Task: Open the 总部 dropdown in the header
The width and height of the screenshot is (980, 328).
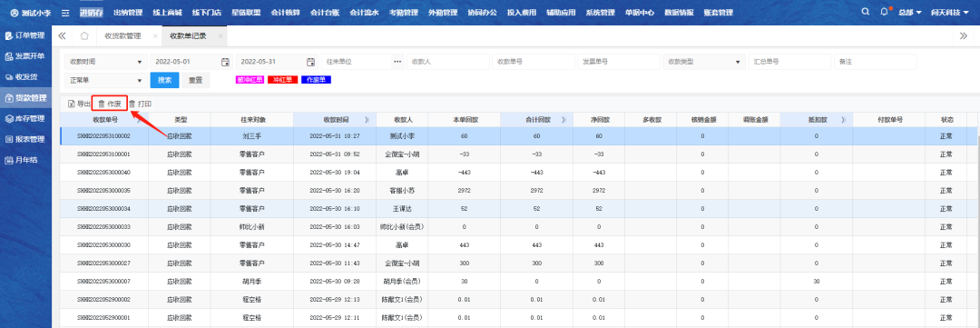Action: (909, 13)
